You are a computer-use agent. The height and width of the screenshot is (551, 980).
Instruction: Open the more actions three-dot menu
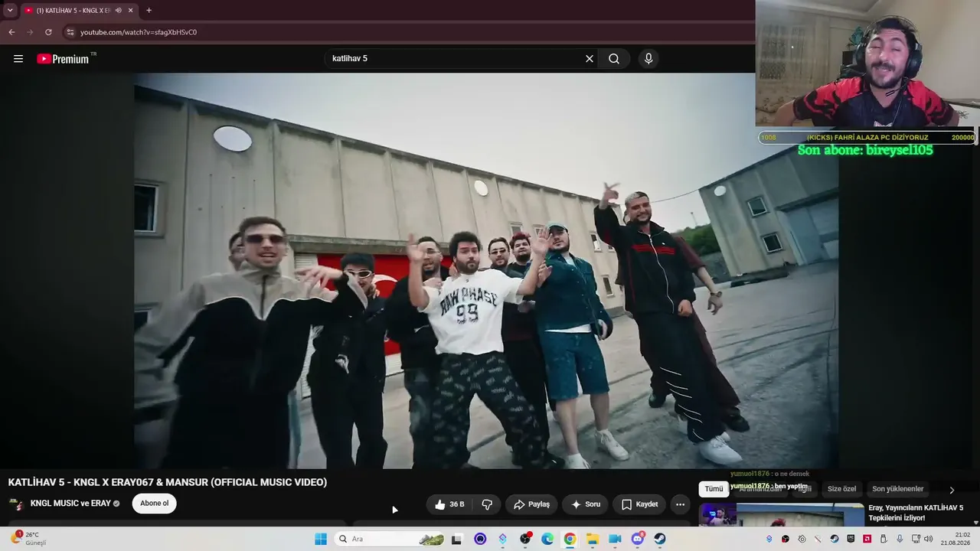[x=680, y=504]
